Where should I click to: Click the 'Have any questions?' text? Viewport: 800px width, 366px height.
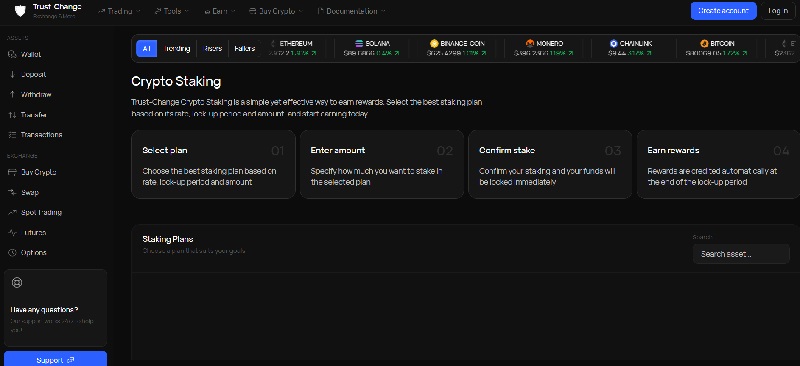[44, 310]
